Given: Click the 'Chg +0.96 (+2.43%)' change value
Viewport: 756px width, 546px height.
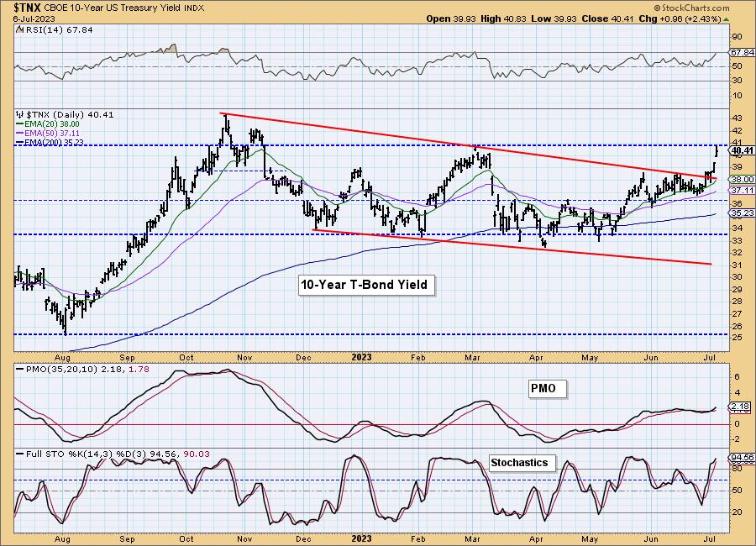Looking at the screenshot, I should [680, 18].
